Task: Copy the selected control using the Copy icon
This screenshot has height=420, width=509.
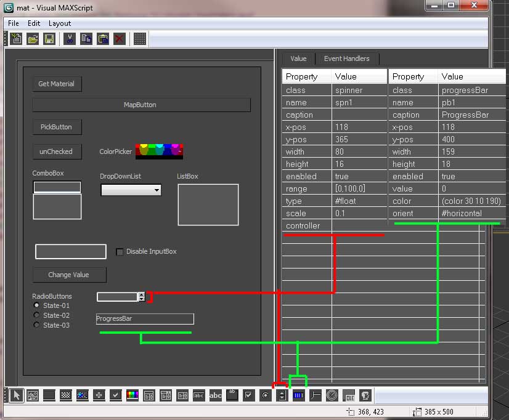Action: coord(86,39)
